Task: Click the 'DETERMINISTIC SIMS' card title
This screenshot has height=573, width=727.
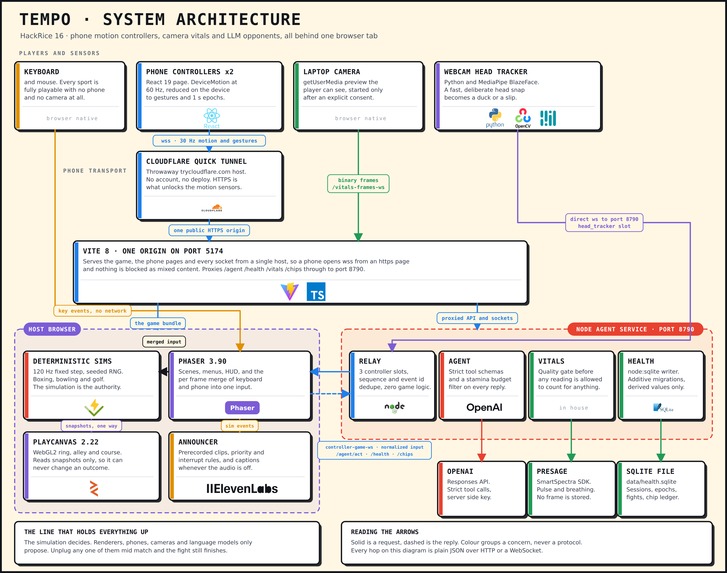Action: (x=72, y=361)
